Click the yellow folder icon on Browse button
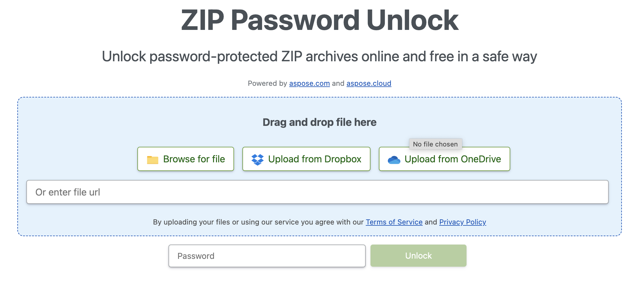The height and width of the screenshot is (284, 644). (x=152, y=159)
